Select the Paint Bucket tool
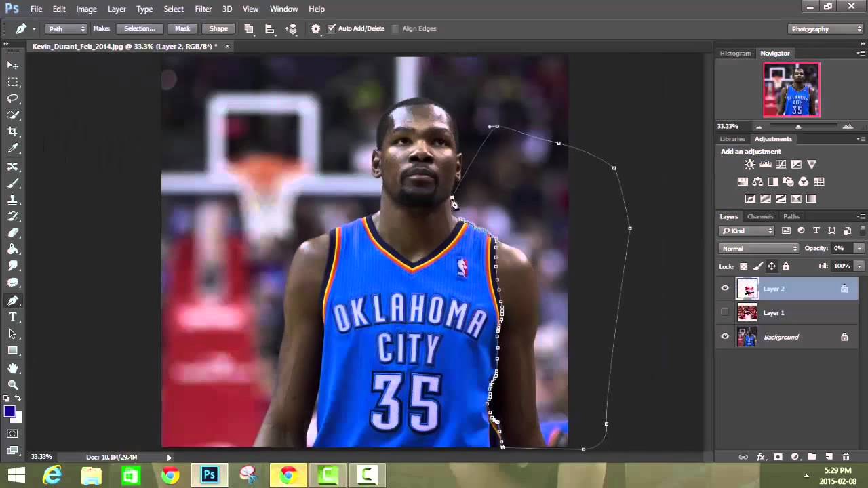Viewport: 868px width, 488px height. click(13, 249)
